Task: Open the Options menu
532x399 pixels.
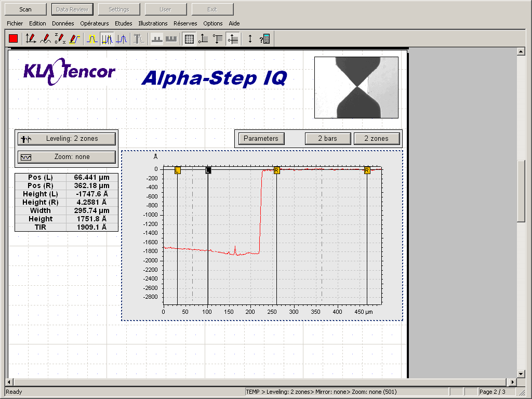Action: 212,23
